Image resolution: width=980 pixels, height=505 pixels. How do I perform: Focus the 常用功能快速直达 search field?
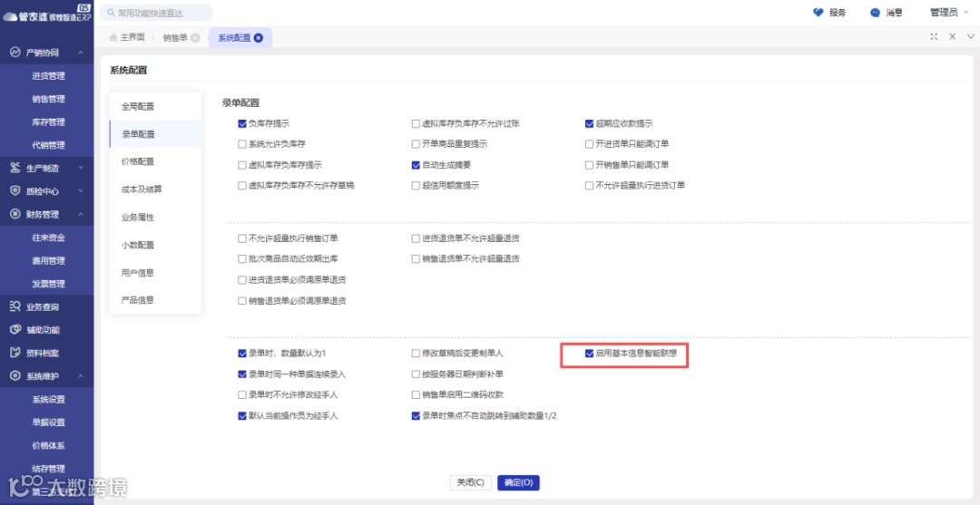coord(156,13)
